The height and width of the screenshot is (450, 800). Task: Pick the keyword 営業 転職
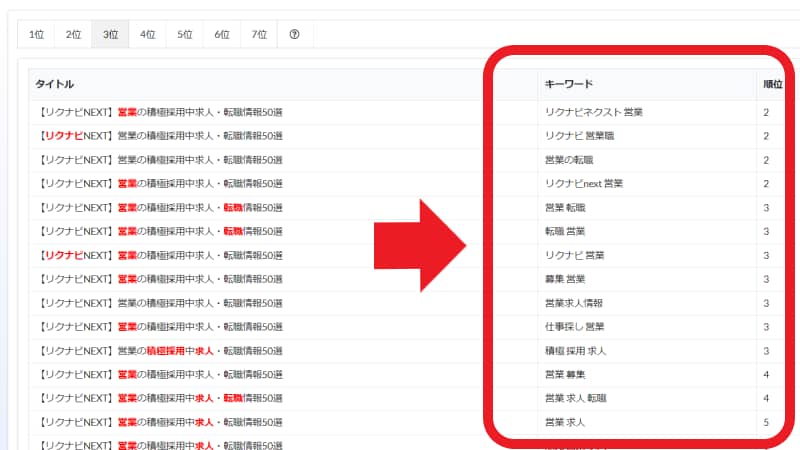tap(565, 208)
